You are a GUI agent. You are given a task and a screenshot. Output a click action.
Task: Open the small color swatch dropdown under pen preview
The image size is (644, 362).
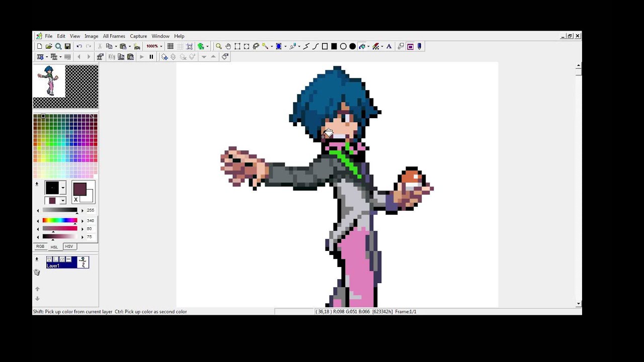[63, 201]
